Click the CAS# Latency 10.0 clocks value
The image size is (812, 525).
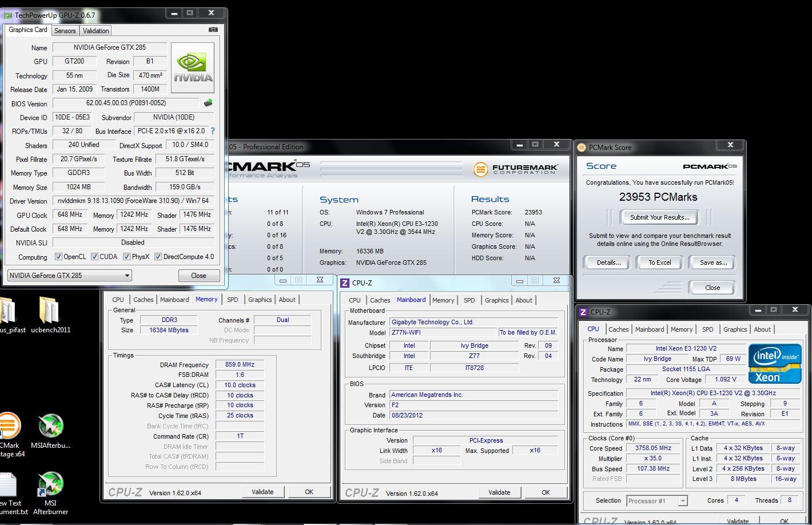pyautogui.click(x=240, y=385)
